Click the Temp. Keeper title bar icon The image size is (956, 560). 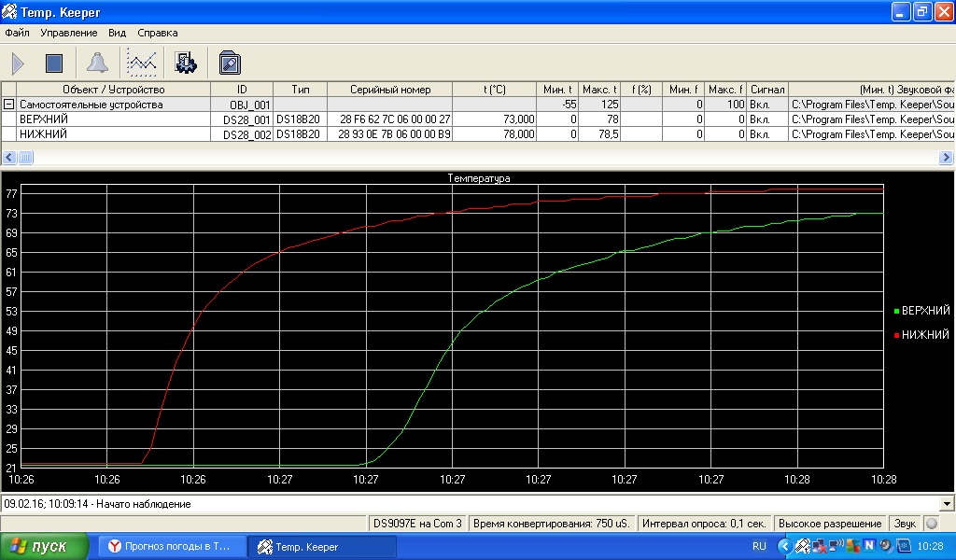pyautogui.click(x=9, y=11)
